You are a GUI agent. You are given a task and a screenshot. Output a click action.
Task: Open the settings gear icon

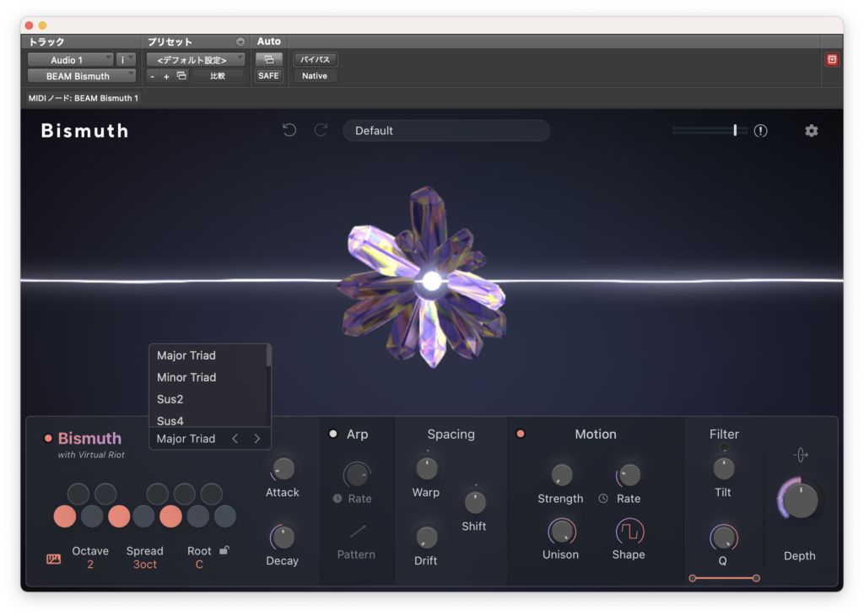pyautogui.click(x=811, y=131)
